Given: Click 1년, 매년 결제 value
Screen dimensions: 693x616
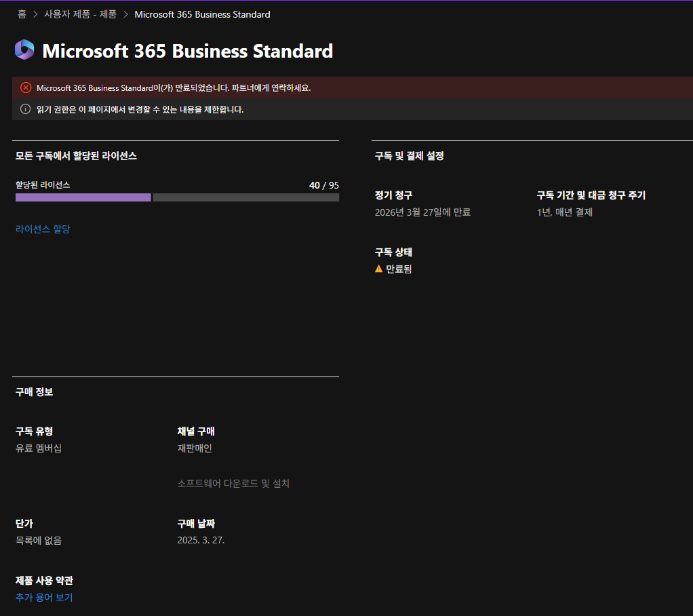Looking at the screenshot, I should coord(564,212).
